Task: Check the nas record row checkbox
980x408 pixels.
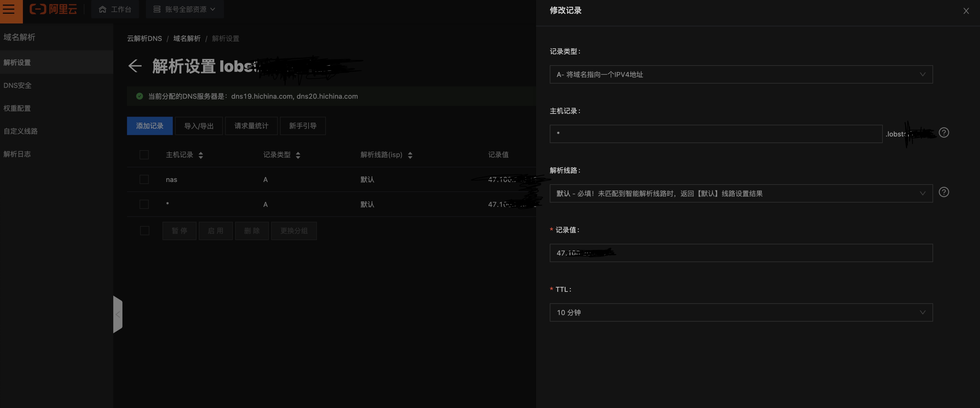Action: (144, 179)
